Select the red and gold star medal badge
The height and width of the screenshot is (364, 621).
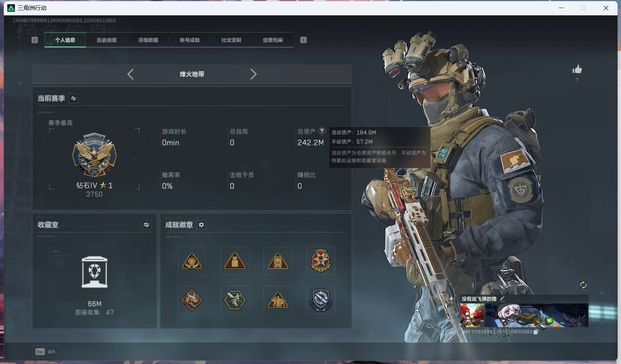pyautogui.click(x=321, y=261)
